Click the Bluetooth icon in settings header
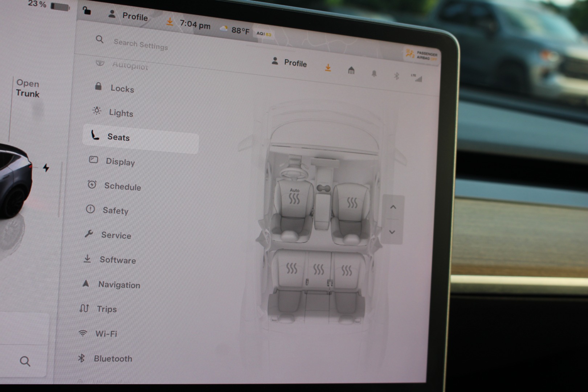This screenshot has width=588, height=392. point(396,76)
